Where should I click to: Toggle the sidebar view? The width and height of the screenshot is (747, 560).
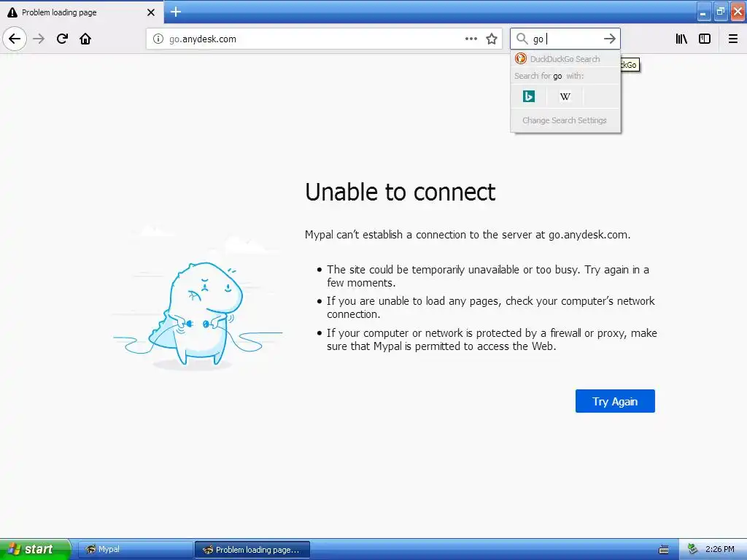pyautogui.click(x=705, y=39)
